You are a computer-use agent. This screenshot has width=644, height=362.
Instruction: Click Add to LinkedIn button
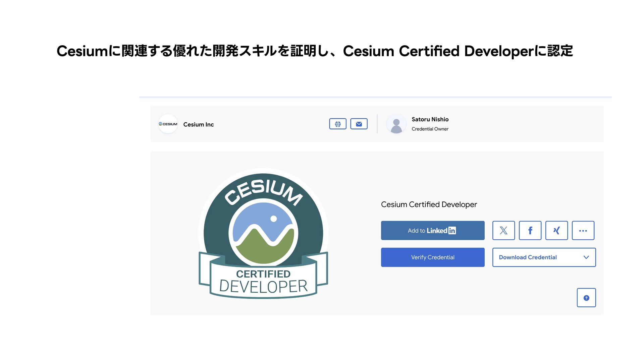coord(433,231)
